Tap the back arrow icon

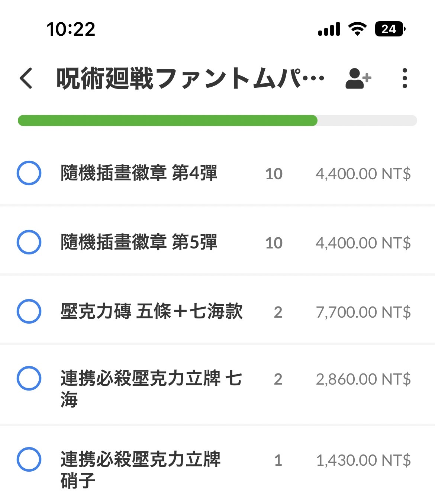pyautogui.click(x=26, y=78)
